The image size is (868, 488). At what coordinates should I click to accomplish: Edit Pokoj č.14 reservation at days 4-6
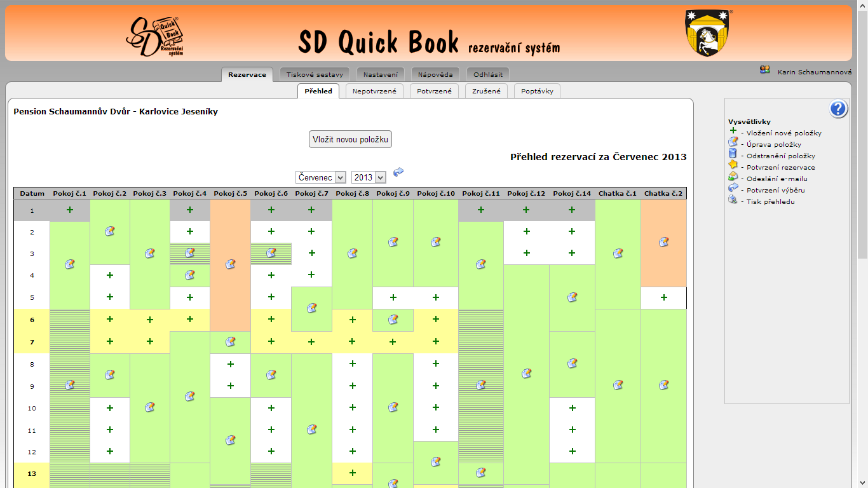pyautogui.click(x=572, y=297)
